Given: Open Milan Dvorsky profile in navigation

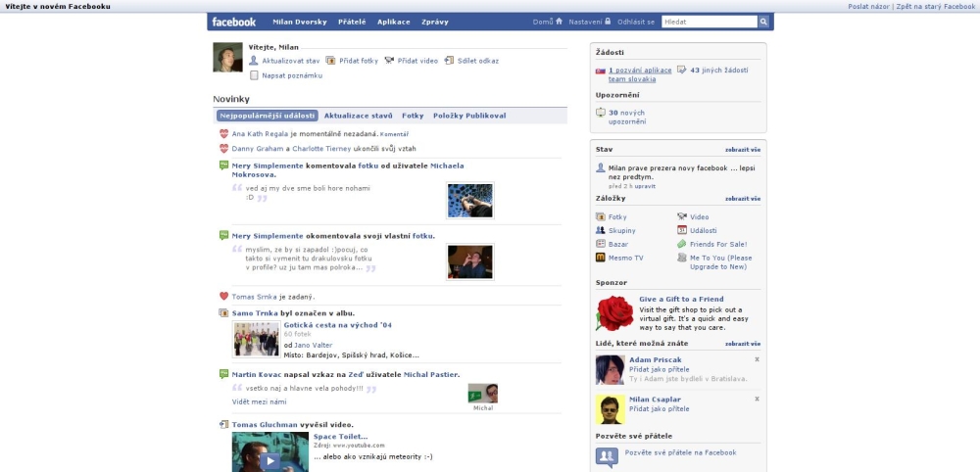Looking at the screenshot, I should [x=299, y=22].
